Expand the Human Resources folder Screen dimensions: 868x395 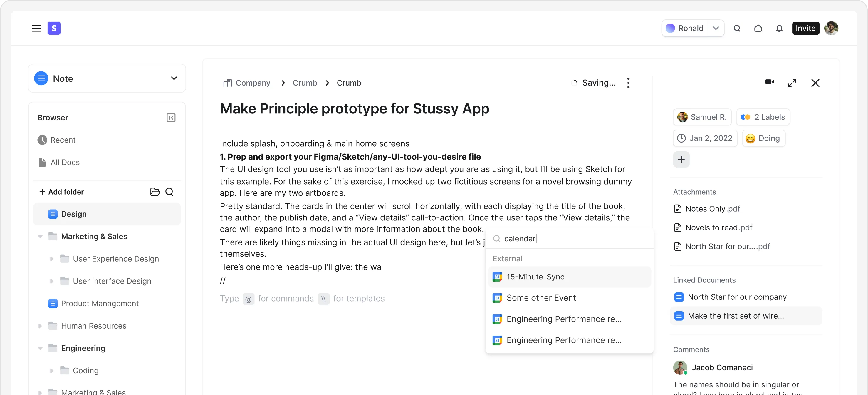tap(40, 326)
